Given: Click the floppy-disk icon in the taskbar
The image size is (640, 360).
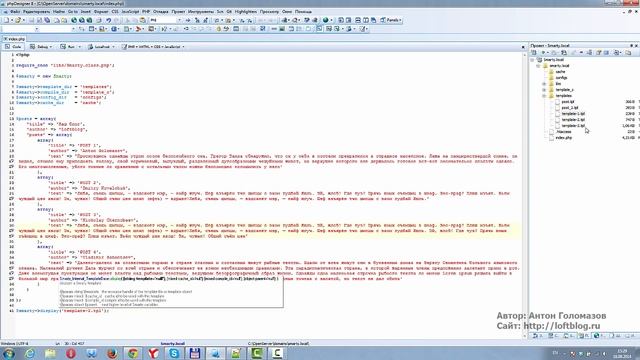Looking at the screenshot, I should point(195,353).
